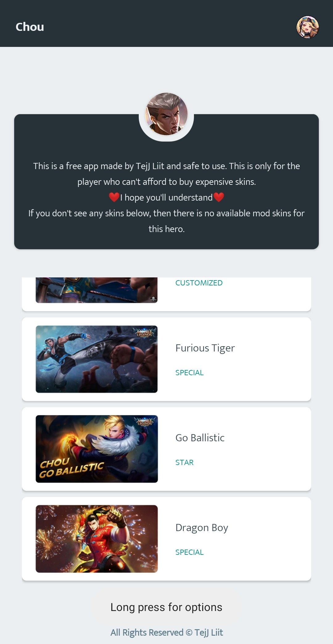Open the Dragon Boy skin image

97,539
